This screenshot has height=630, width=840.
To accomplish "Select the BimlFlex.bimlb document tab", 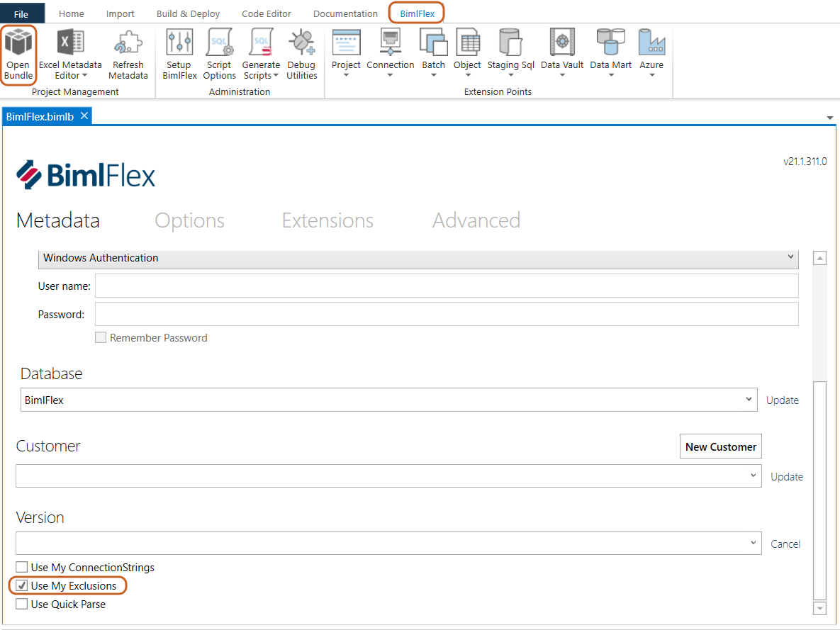I will [40, 116].
